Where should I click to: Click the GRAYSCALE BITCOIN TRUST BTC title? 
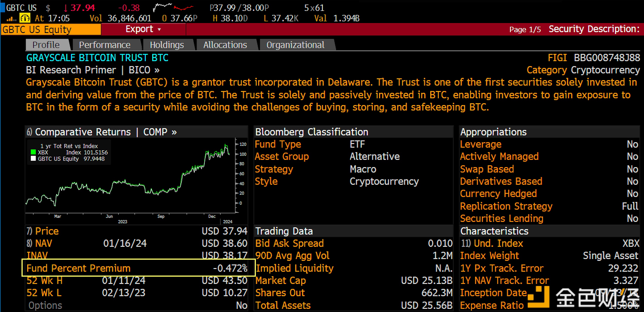click(x=97, y=58)
